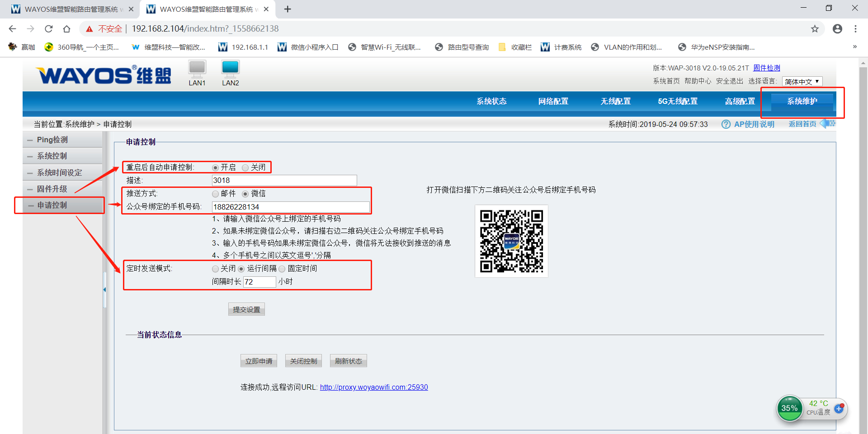Click the not-secure warning icon
This screenshot has height=434, width=868.
pyautogui.click(x=90, y=29)
